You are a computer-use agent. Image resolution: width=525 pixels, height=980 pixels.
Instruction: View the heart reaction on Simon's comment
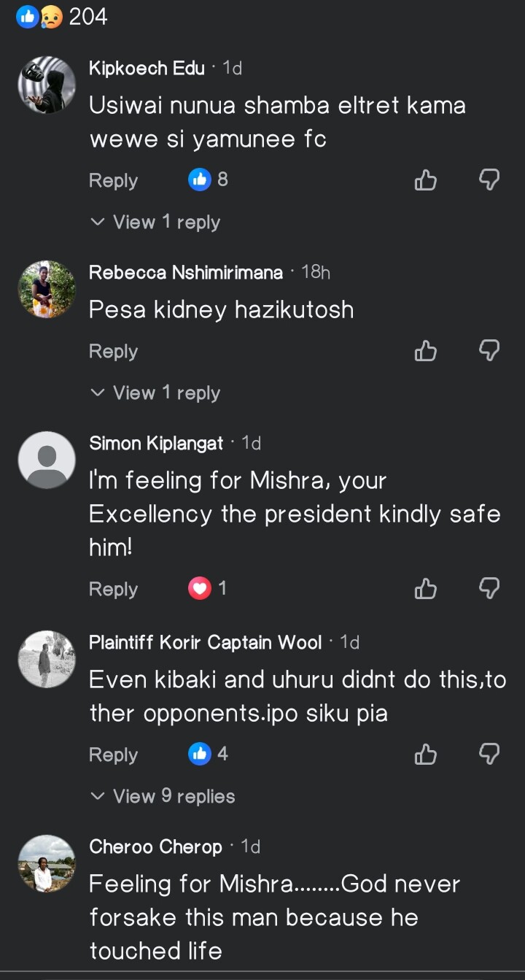(x=208, y=588)
